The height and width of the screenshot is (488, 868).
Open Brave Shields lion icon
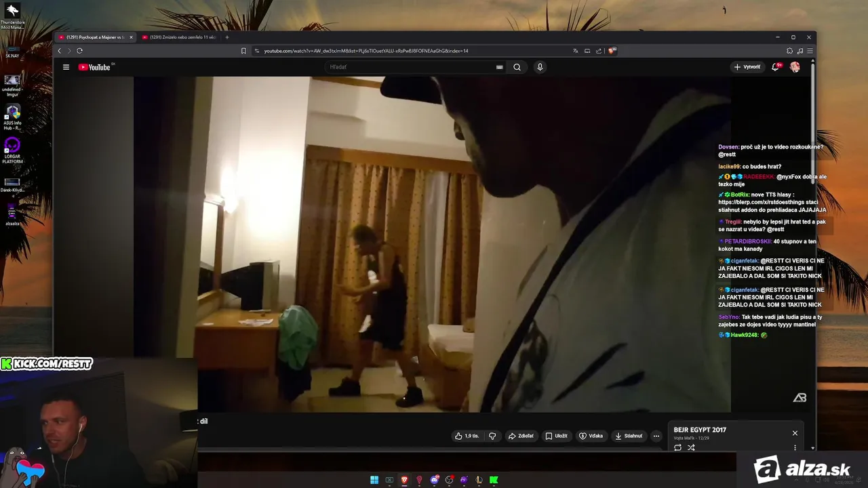tap(612, 51)
